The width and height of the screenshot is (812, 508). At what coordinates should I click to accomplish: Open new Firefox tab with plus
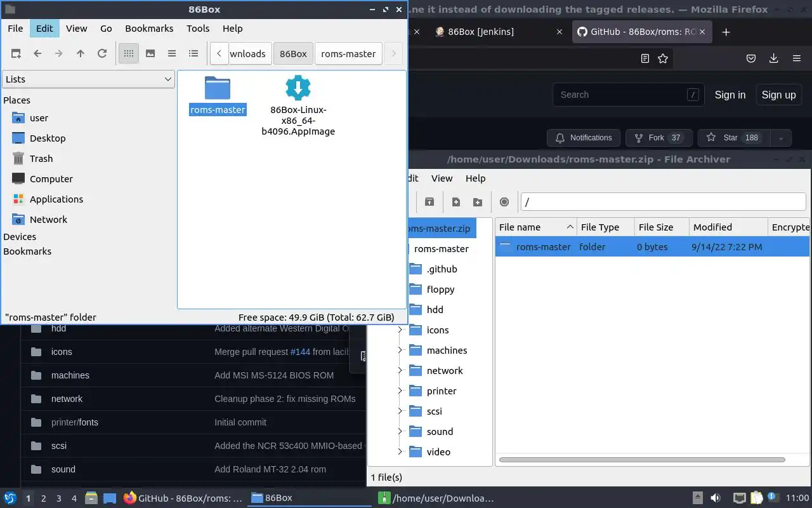point(726,32)
